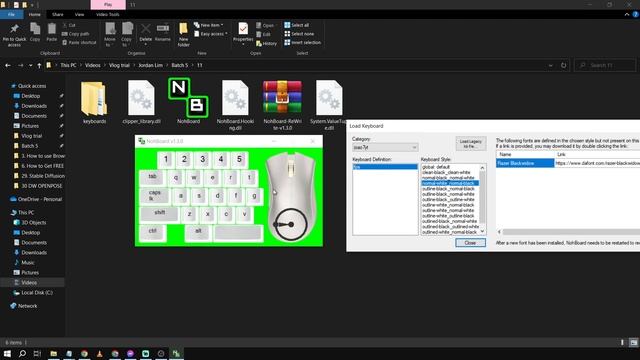
Task: Close the Load Keyboard dialog
Action: click(470, 243)
